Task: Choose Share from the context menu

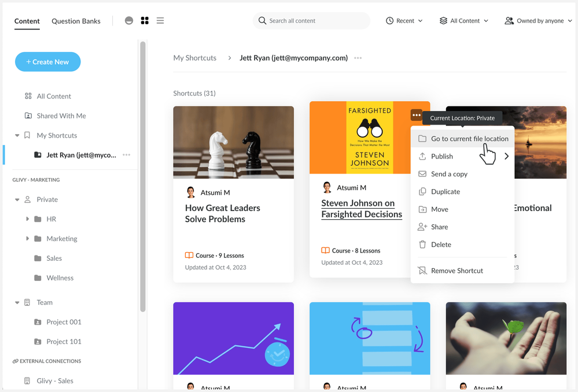Action: tap(463, 227)
